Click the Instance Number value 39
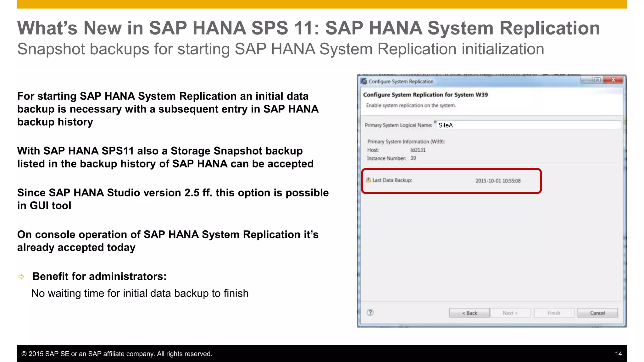This screenshot has width=644, height=362. pos(413,158)
